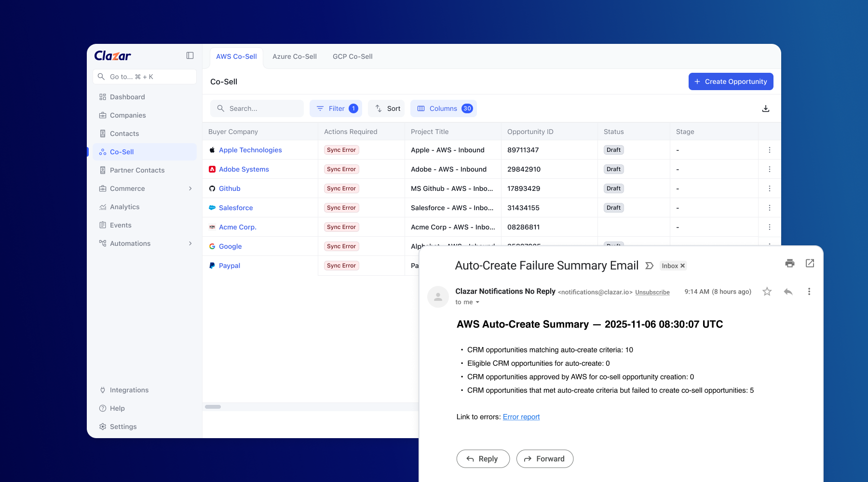Click the sender avatar icon
Screen dimensions: 868x482
438,297
